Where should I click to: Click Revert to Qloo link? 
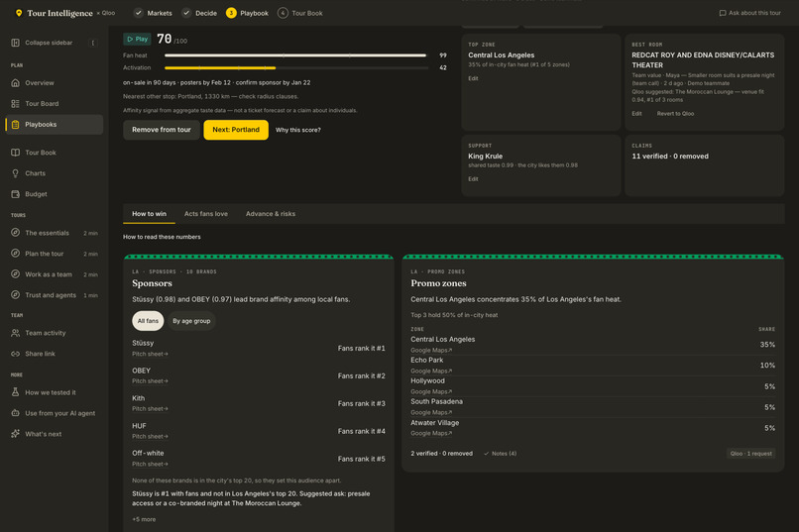click(675, 114)
